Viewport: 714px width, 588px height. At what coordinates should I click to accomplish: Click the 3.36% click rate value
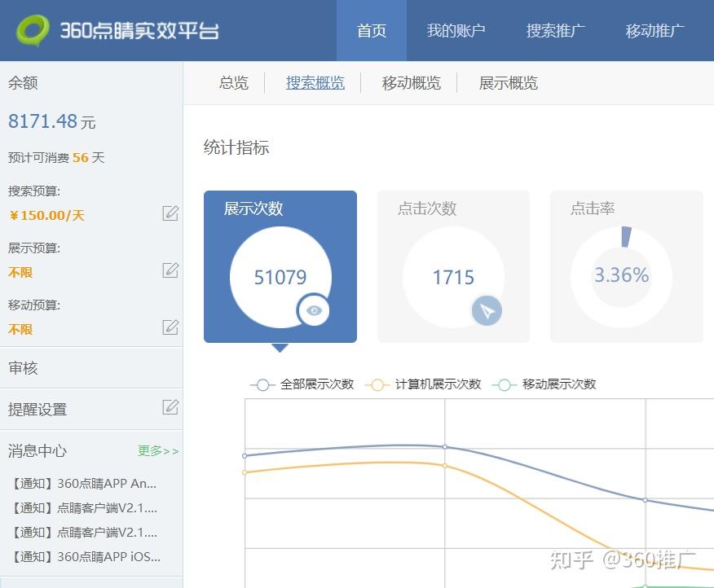pos(622,275)
